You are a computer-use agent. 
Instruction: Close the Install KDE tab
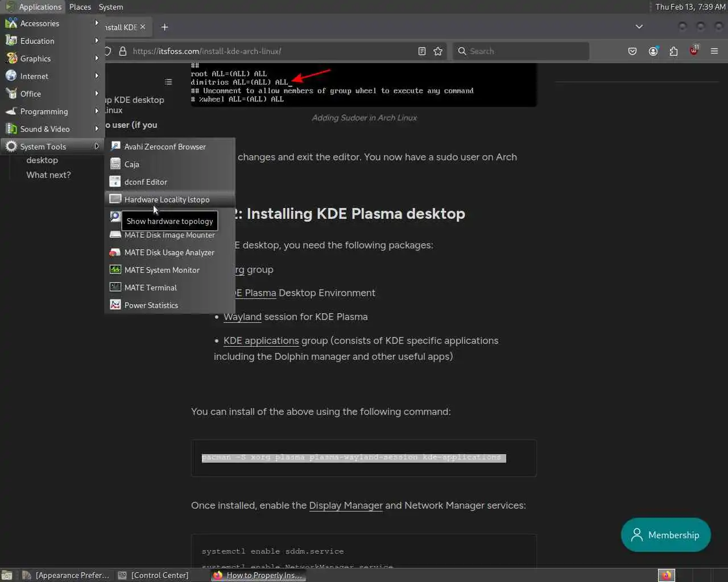click(x=143, y=27)
